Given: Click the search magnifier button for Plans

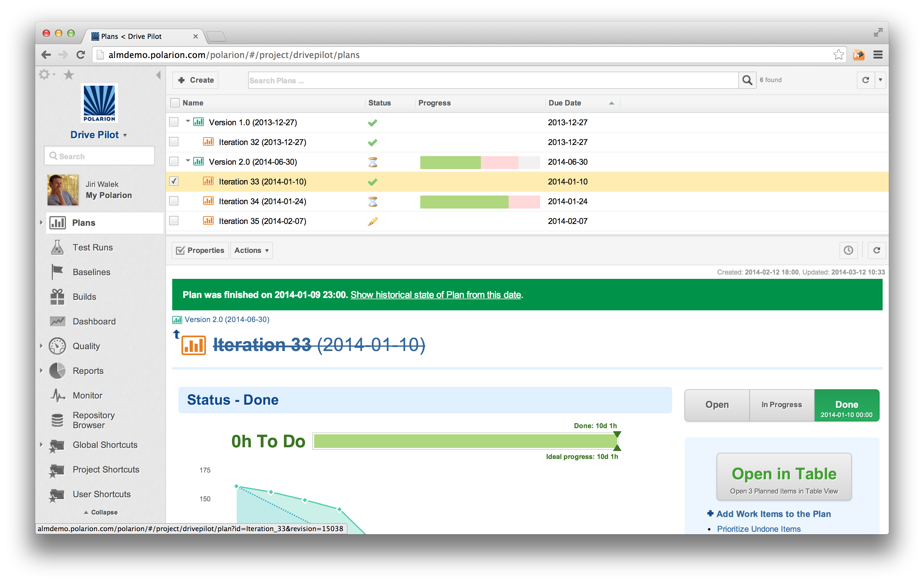Looking at the screenshot, I should pyautogui.click(x=747, y=80).
